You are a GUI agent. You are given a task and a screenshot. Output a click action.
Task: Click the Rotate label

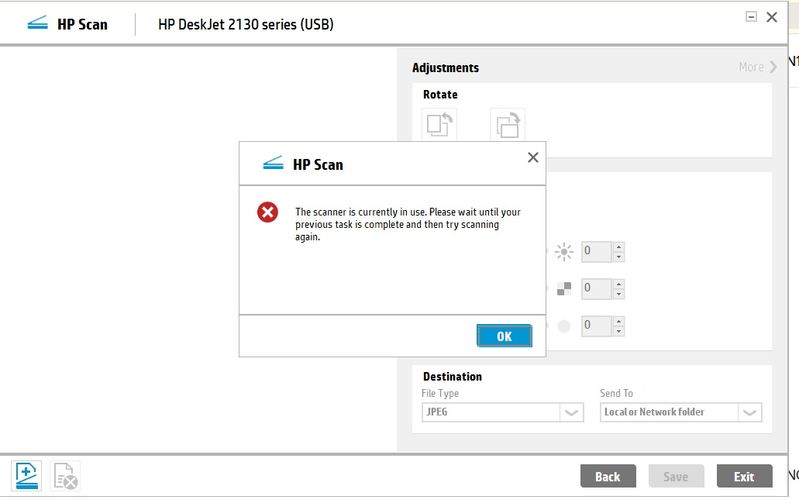click(x=440, y=94)
